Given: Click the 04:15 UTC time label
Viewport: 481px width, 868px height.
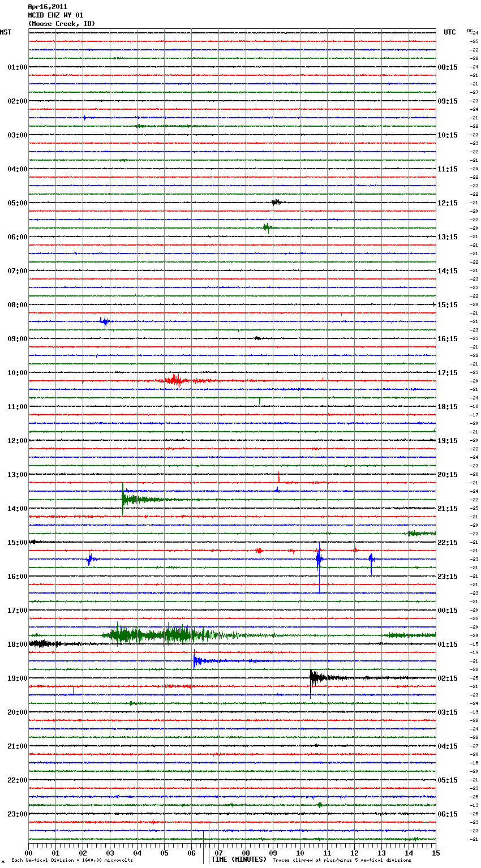Looking at the screenshot, I should click(448, 746).
